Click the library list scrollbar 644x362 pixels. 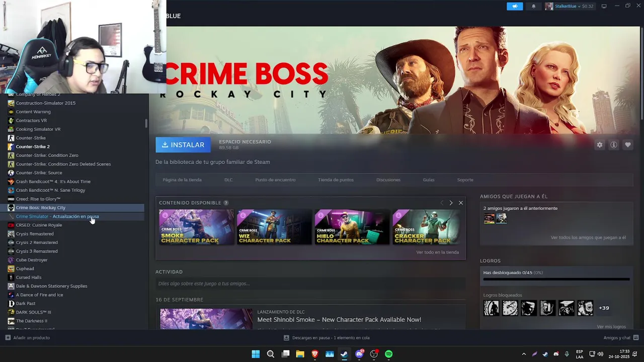point(146,123)
